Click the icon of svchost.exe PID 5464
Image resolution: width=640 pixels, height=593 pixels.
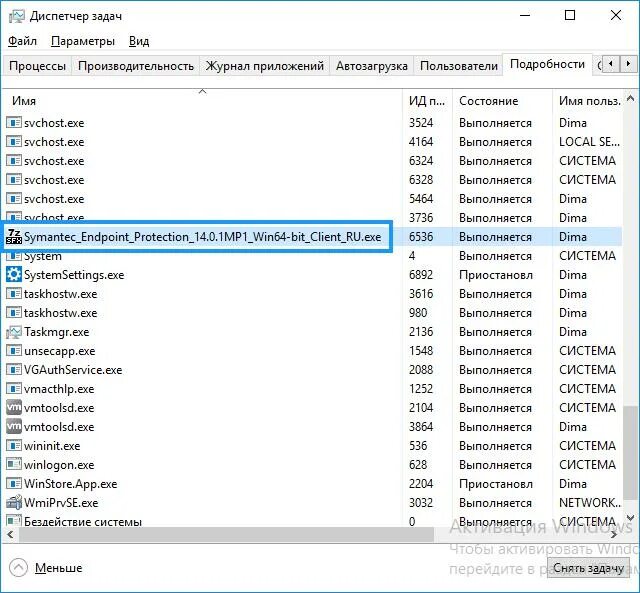coord(14,199)
